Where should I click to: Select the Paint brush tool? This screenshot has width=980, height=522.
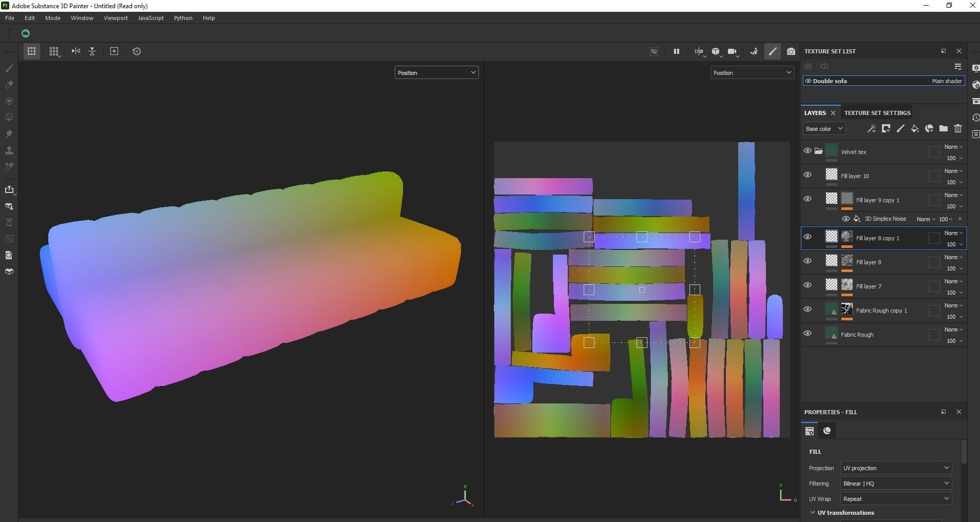(9, 68)
